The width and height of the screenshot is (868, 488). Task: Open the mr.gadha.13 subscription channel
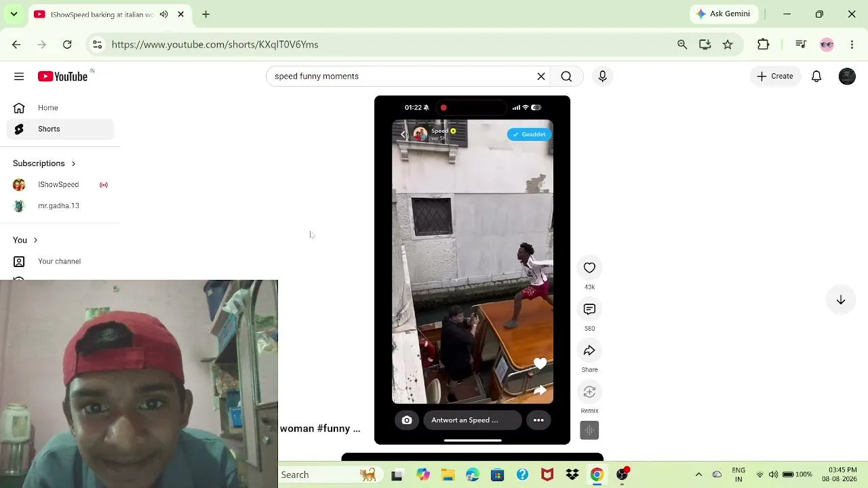(x=60, y=205)
